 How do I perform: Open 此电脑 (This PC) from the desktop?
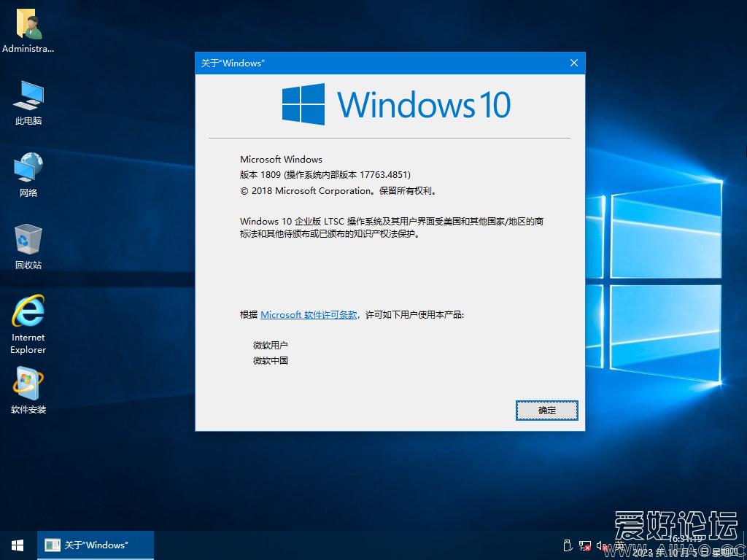(27, 102)
